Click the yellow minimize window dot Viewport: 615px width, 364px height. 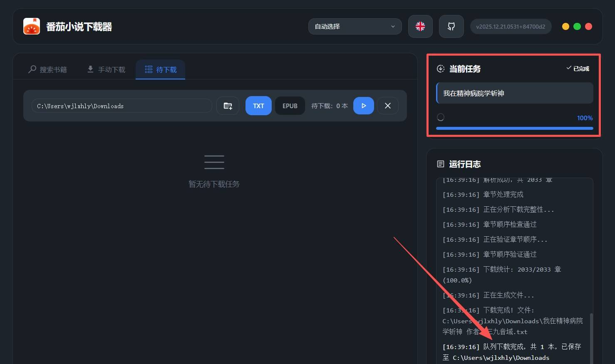pos(565,26)
